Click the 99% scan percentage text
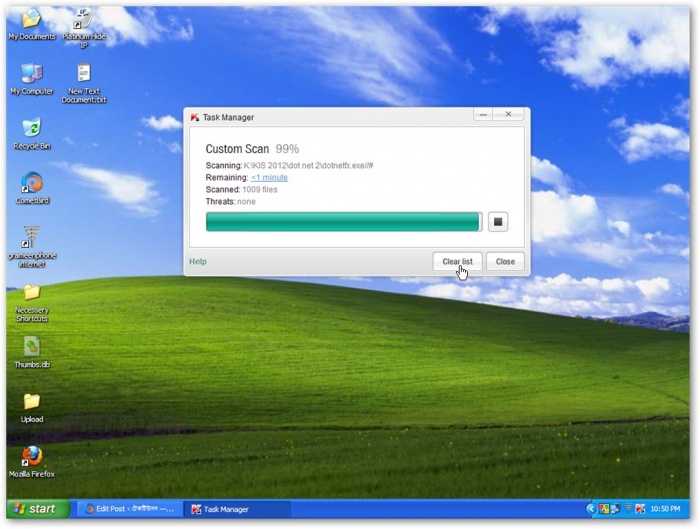Image resolution: width=700 pixels, height=529 pixels. 287,149
